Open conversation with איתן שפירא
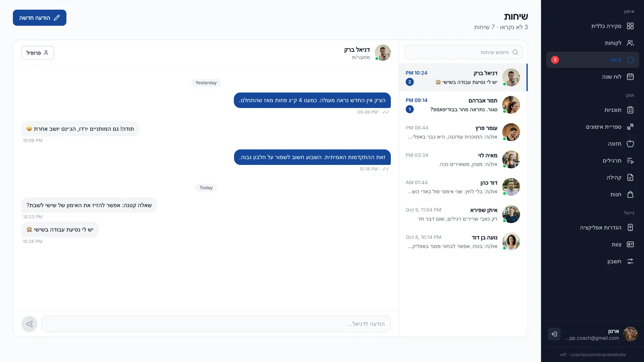 click(463, 214)
